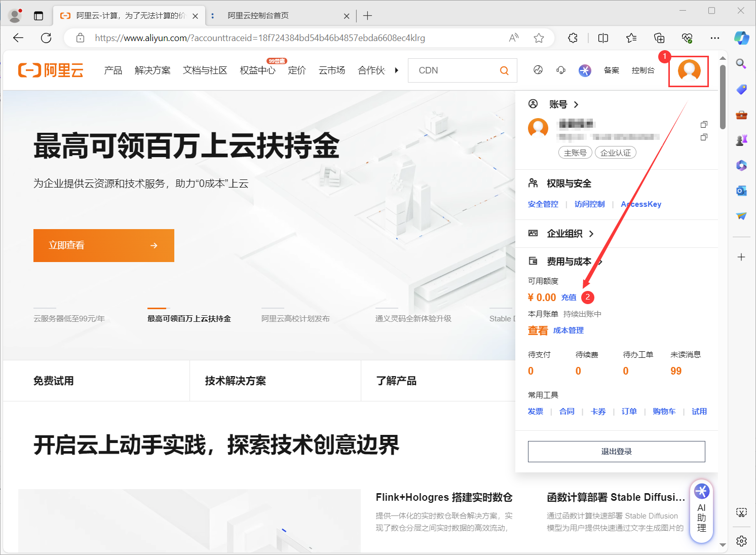Open the 订单 orders link

click(x=629, y=412)
